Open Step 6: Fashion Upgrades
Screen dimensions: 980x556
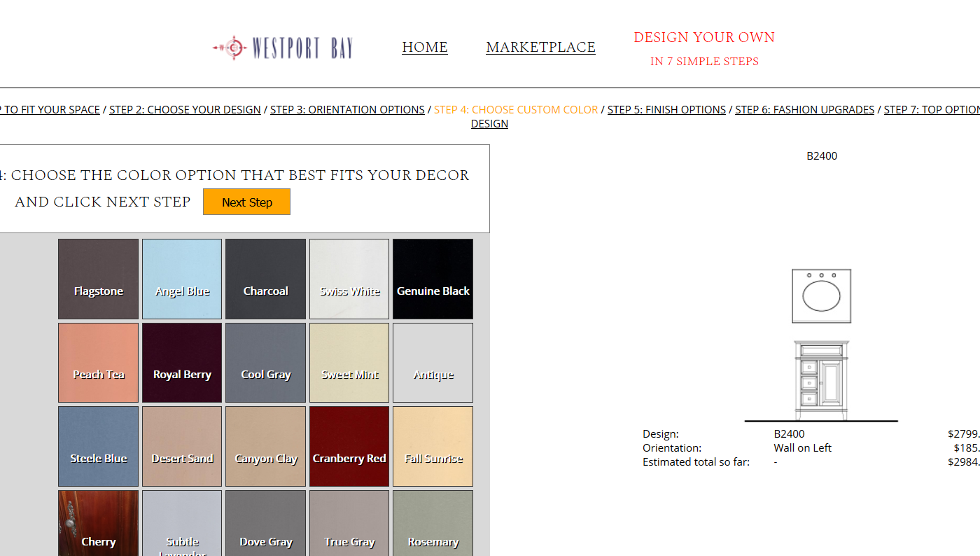point(804,110)
